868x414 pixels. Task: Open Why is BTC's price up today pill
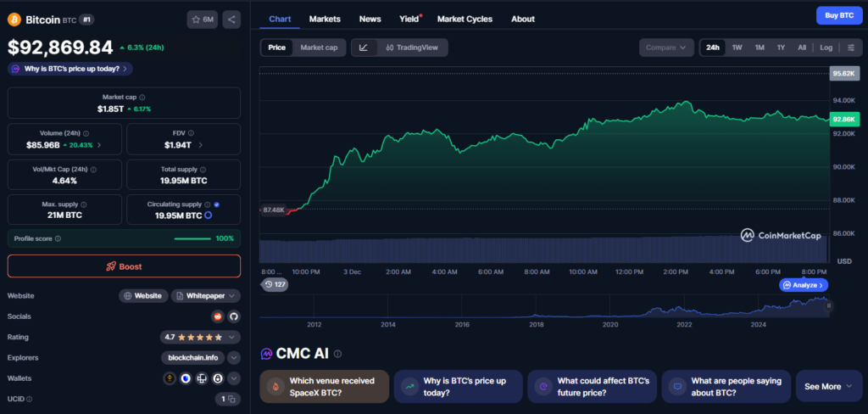tap(70, 70)
